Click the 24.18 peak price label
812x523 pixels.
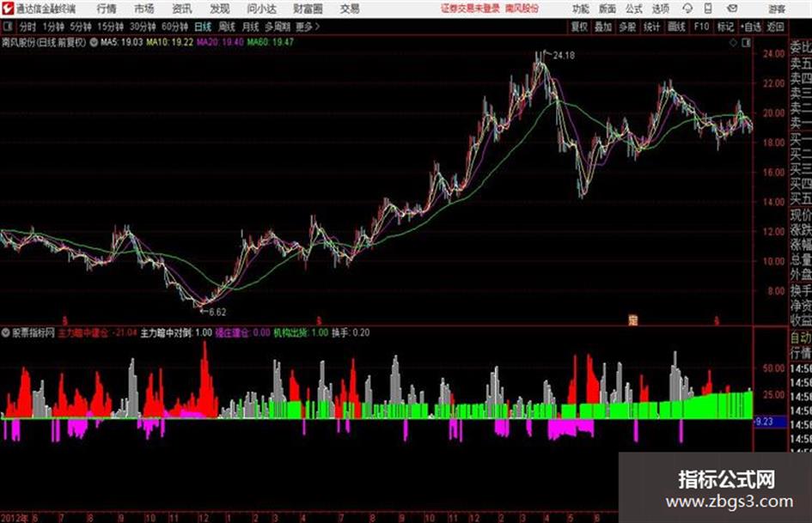[564, 56]
